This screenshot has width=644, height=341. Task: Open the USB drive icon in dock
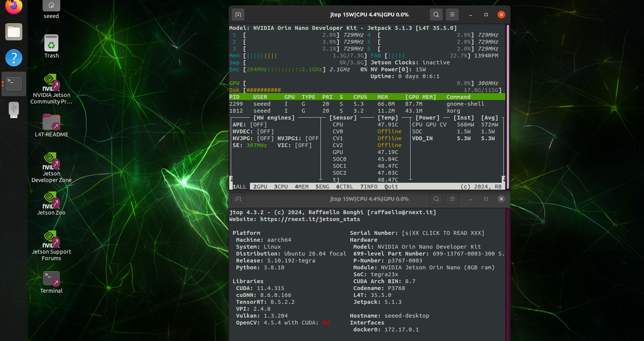14,110
